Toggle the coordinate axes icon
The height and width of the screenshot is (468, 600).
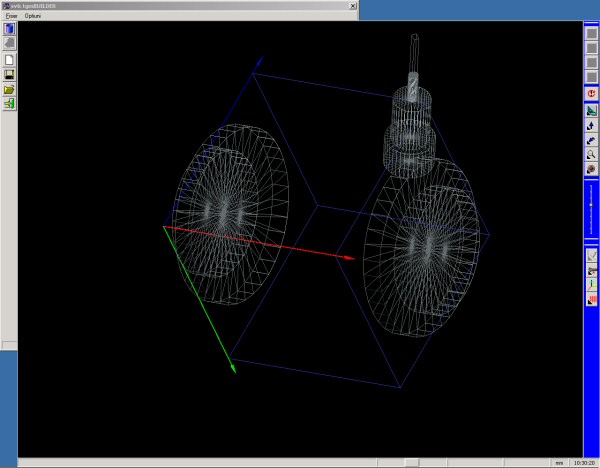tap(592, 285)
